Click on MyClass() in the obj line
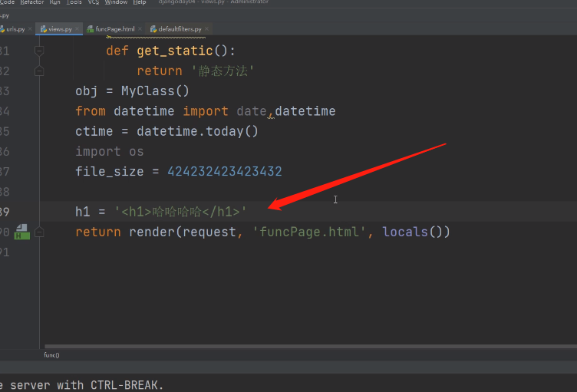The width and height of the screenshot is (577, 392). point(155,91)
